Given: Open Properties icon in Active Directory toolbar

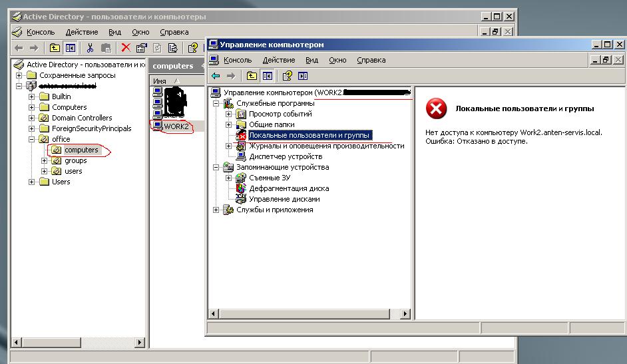Looking at the screenshot, I should click(x=141, y=48).
